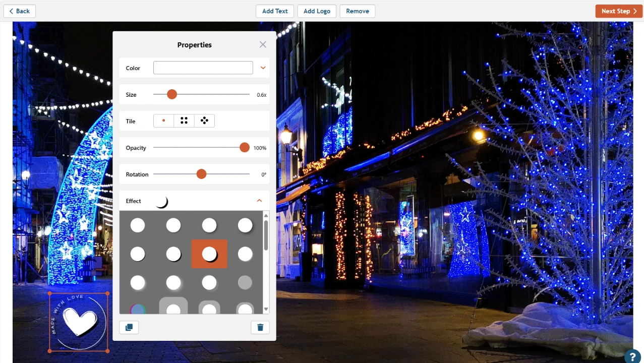
Task: Click Add Text in top toolbar
Action: (275, 11)
